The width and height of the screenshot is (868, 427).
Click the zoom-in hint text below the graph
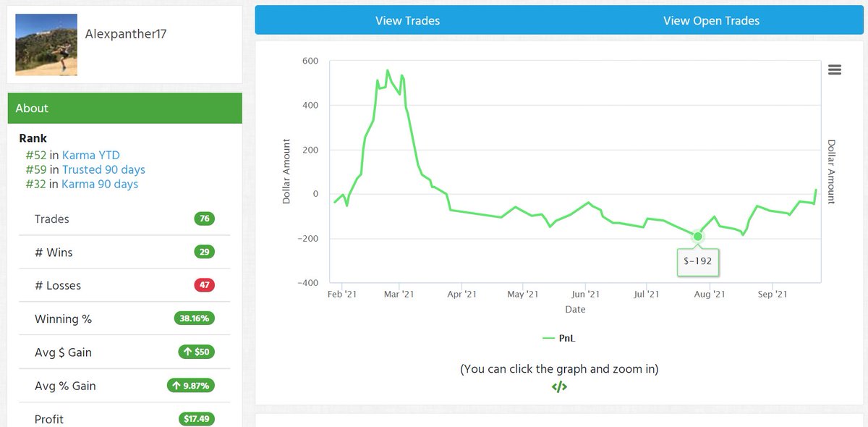559,368
